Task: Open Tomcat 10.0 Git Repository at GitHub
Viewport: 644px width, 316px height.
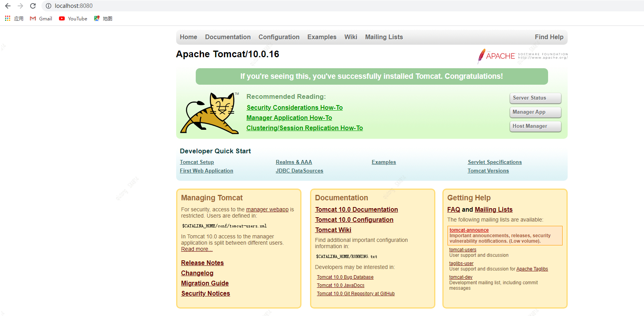Action: click(356, 294)
